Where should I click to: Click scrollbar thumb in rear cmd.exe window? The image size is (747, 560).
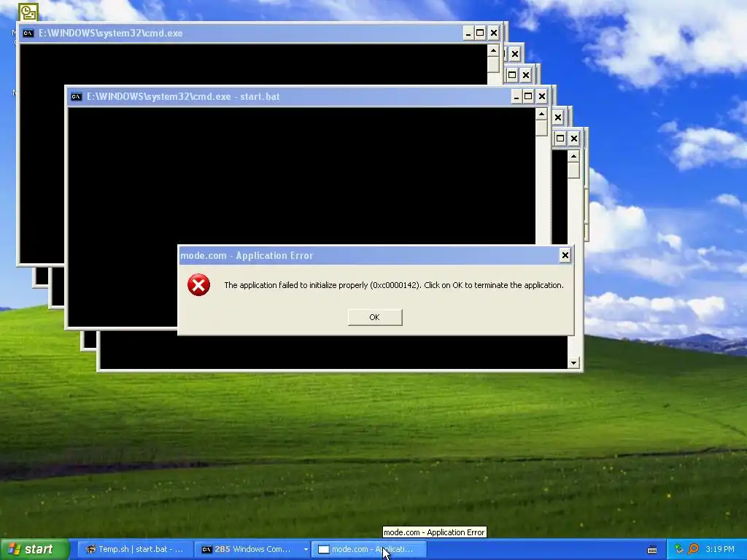point(493,65)
